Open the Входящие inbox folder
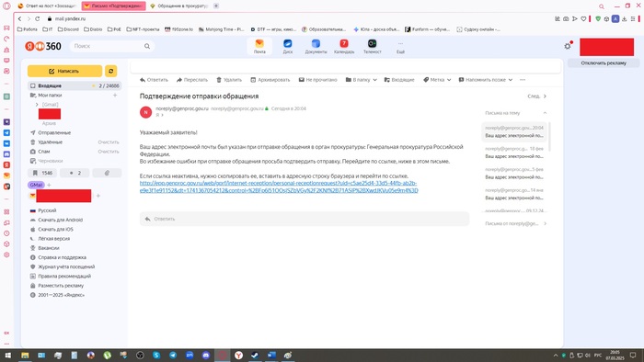The image size is (644, 362). click(x=75, y=85)
